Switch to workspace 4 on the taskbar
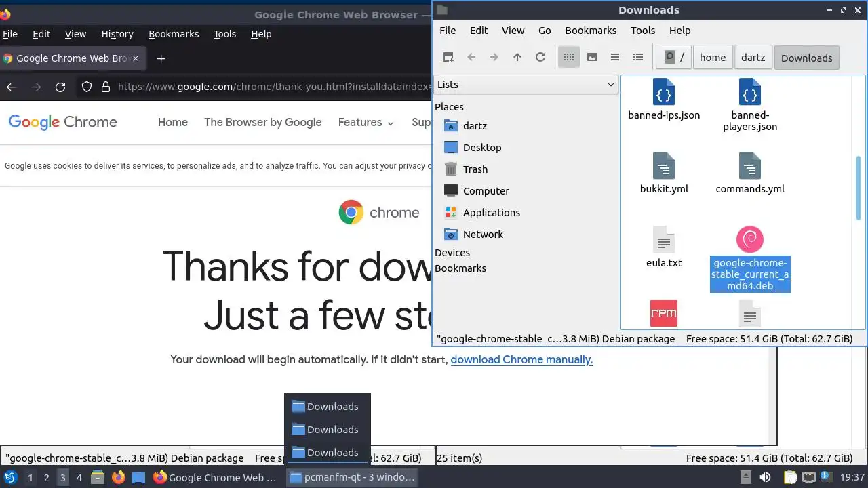The image size is (868, 488). tap(79, 477)
